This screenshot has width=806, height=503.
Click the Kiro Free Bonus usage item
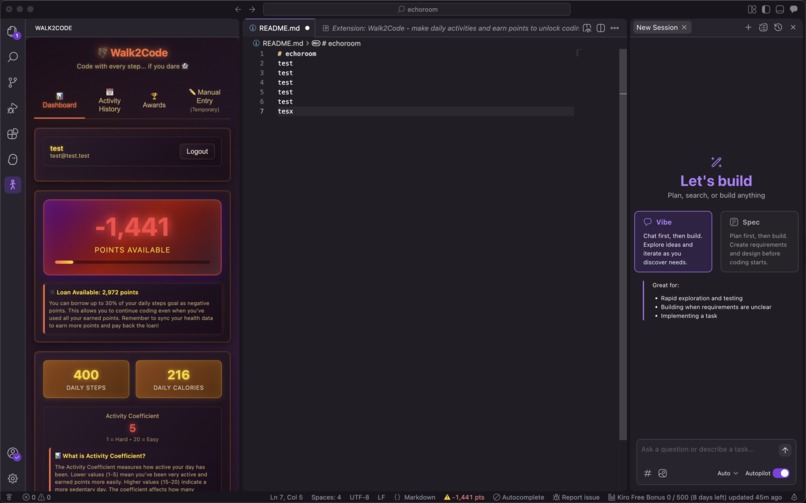(x=694, y=497)
